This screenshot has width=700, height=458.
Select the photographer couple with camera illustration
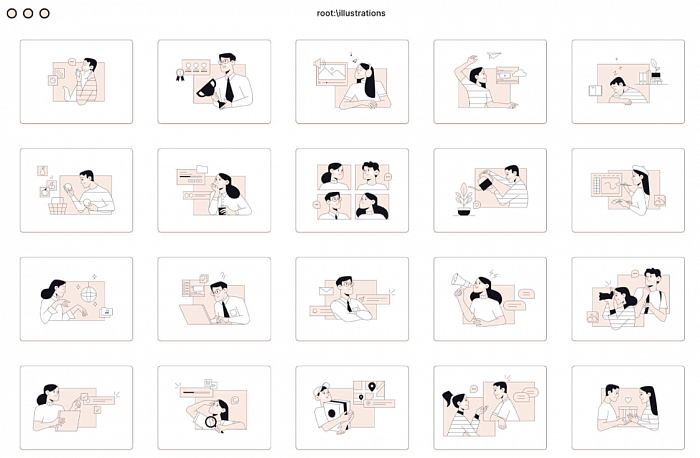pyautogui.click(x=628, y=299)
